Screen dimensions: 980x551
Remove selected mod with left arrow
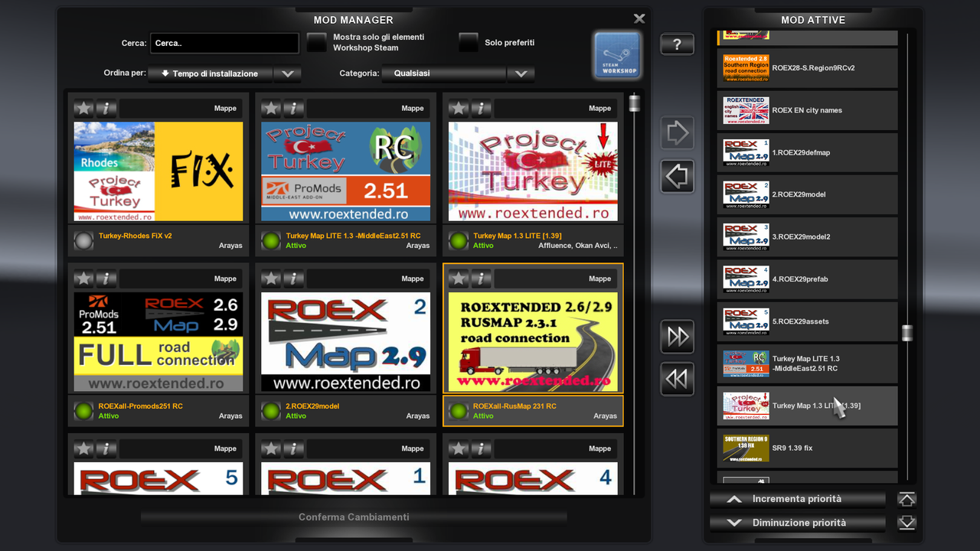coord(678,177)
